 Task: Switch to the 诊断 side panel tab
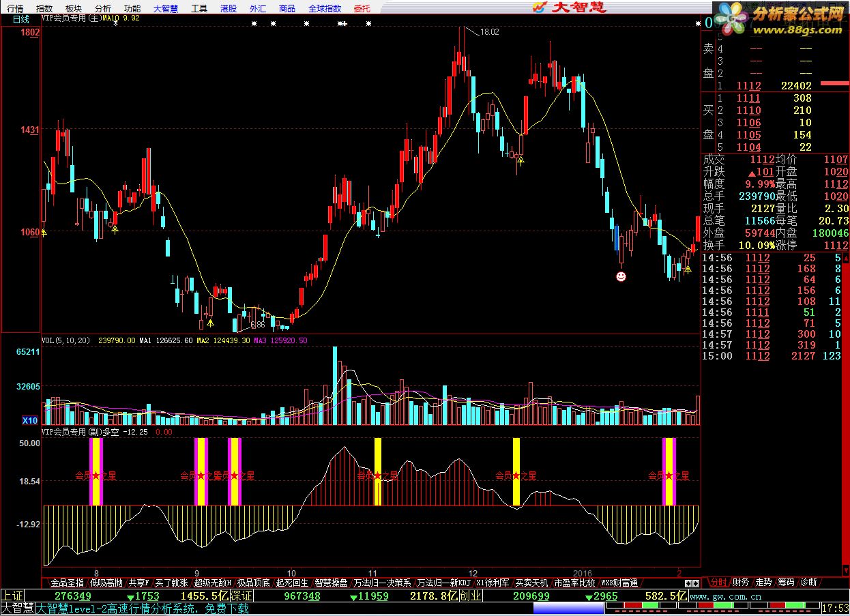808,583
